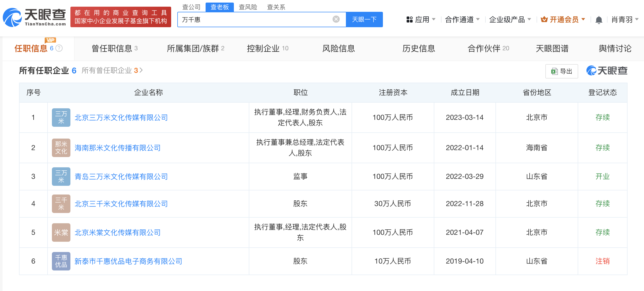The width and height of the screenshot is (644, 291).
Task: Open the 曾任职信息 tab
Action: tap(115, 48)
